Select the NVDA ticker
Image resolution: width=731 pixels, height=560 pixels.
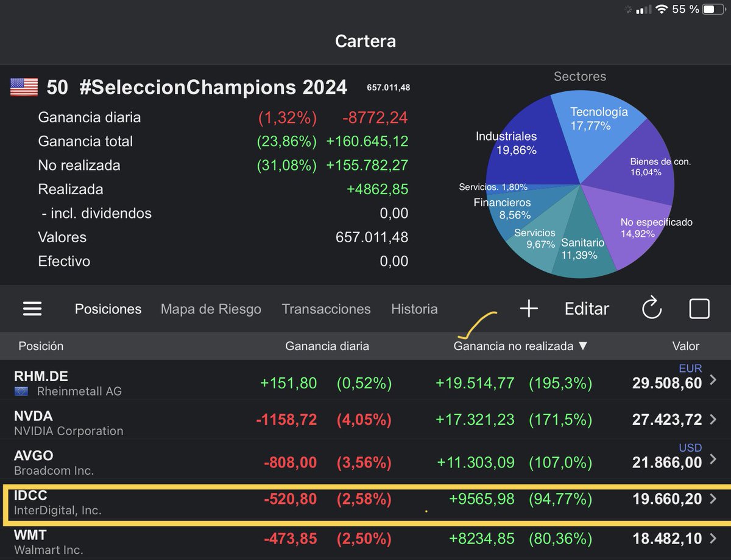34,416
